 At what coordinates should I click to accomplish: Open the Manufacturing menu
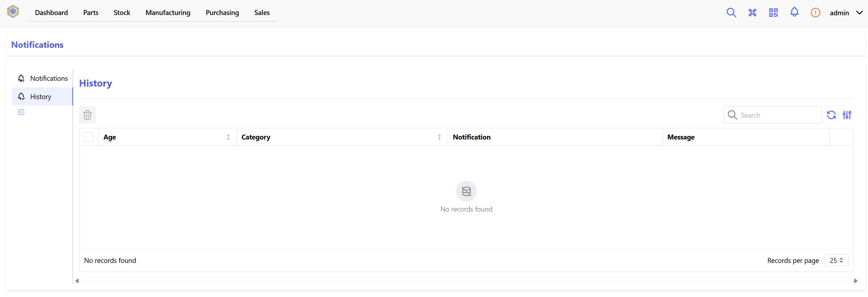pos(168,13)
